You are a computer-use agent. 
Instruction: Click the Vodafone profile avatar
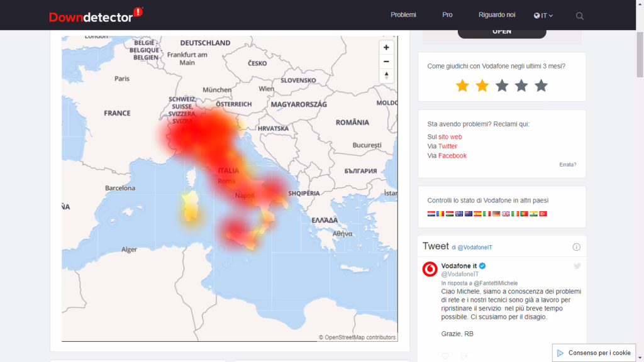click(430, 269)
